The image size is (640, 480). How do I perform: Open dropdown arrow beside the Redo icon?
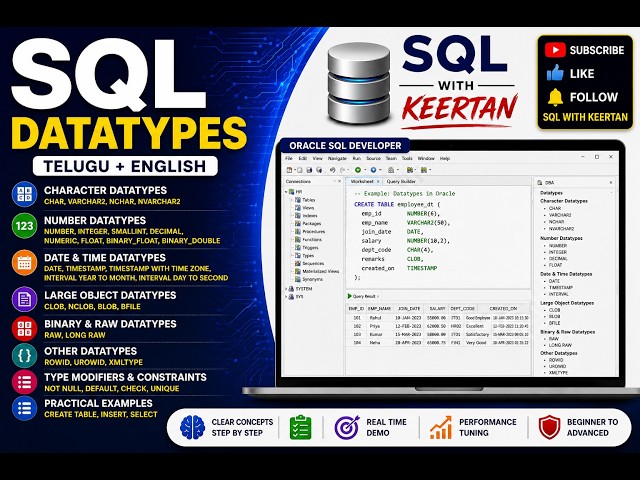(x=348, y=170)
